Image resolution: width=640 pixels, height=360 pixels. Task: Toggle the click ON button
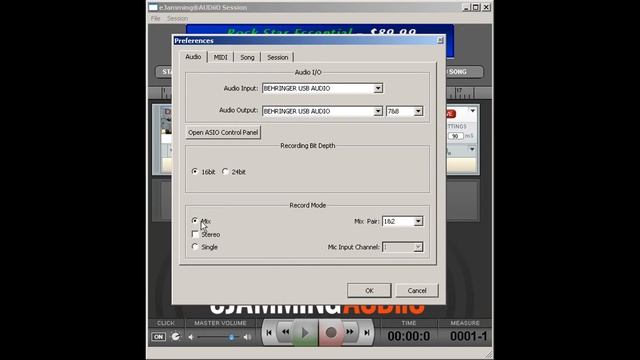point(158,337)
